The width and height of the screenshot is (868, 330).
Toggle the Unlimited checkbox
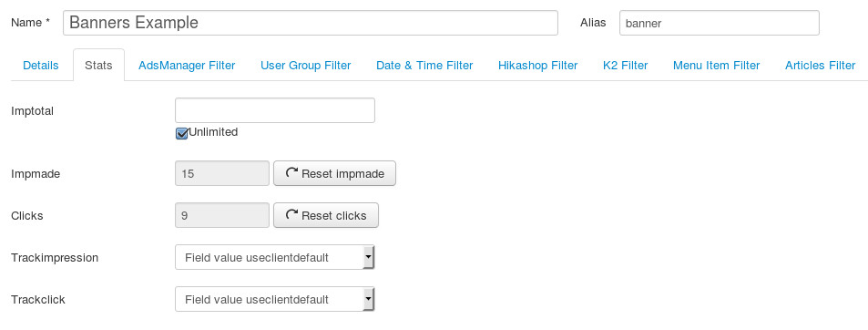coord(181,133)
